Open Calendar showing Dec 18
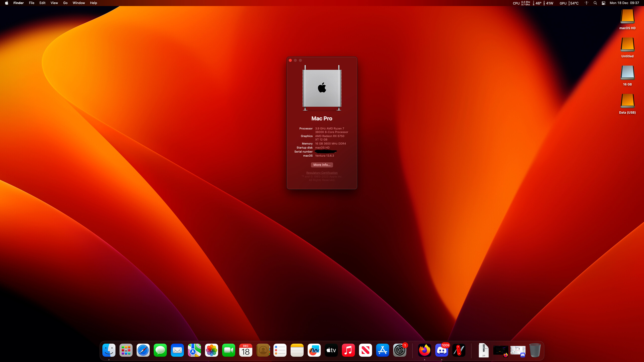The image size is (644, 362). click(246, 350)
